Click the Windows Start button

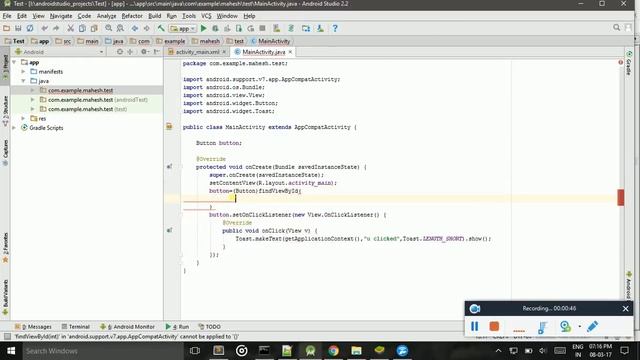click(x=11, y=351)
